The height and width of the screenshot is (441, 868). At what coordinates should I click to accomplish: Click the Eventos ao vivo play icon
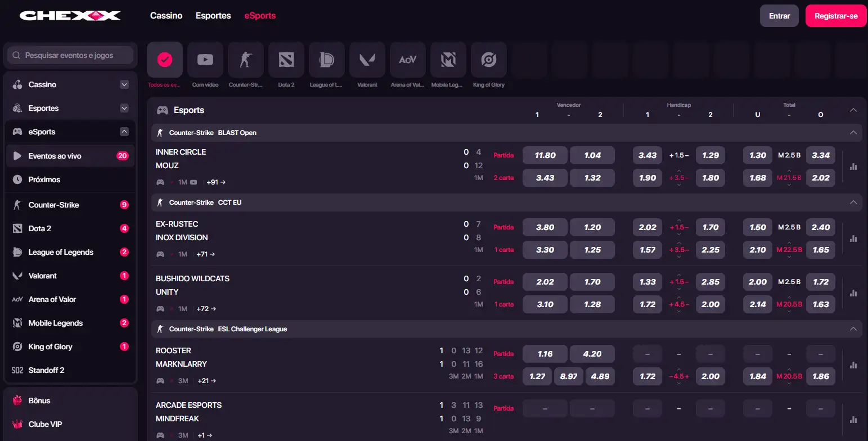[x=17, y=156]
